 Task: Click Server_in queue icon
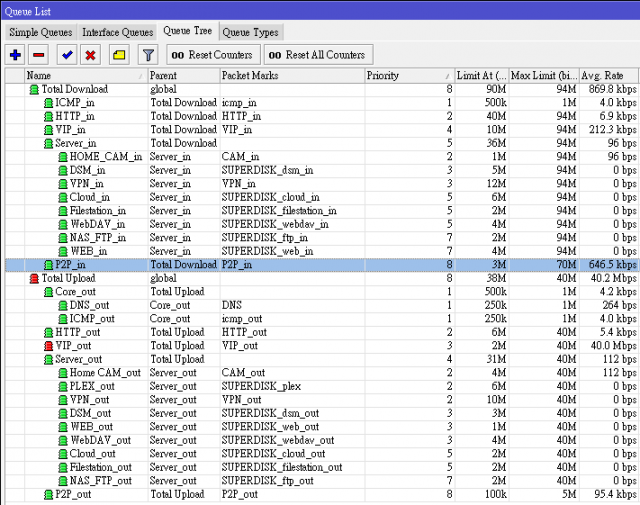(x=48, y=143)
